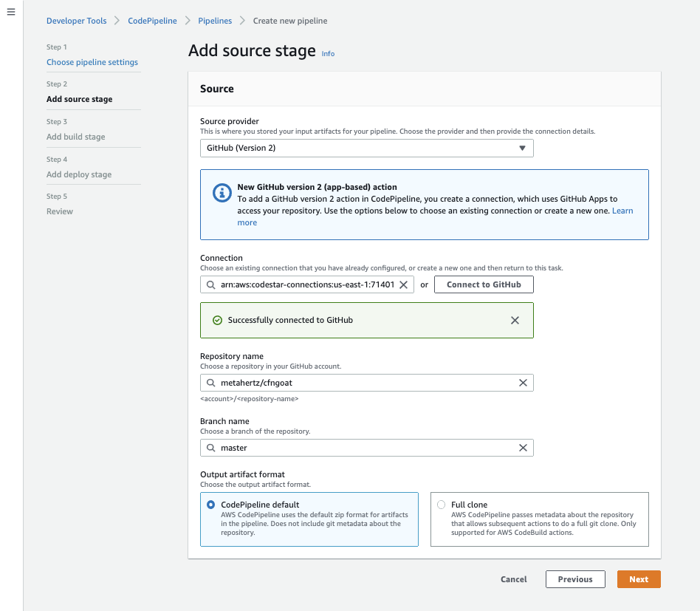
Task: Focus the Connection ARN input
Action: click(x=307, y=284)
